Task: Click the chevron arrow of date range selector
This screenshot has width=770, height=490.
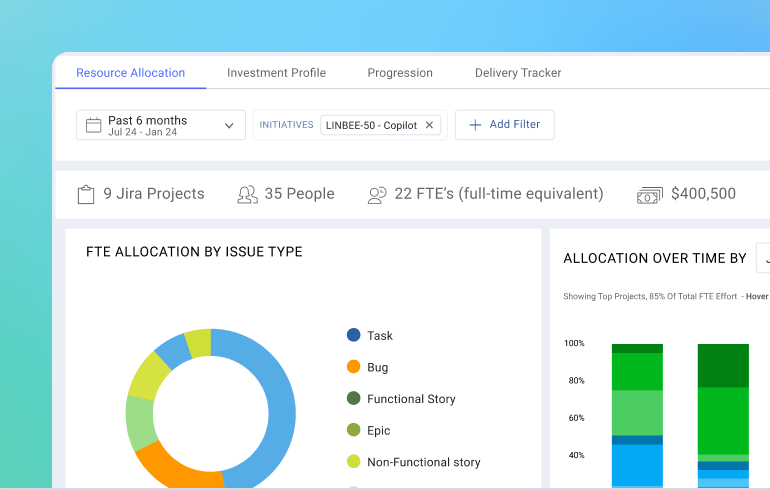Action: [229, 126]
